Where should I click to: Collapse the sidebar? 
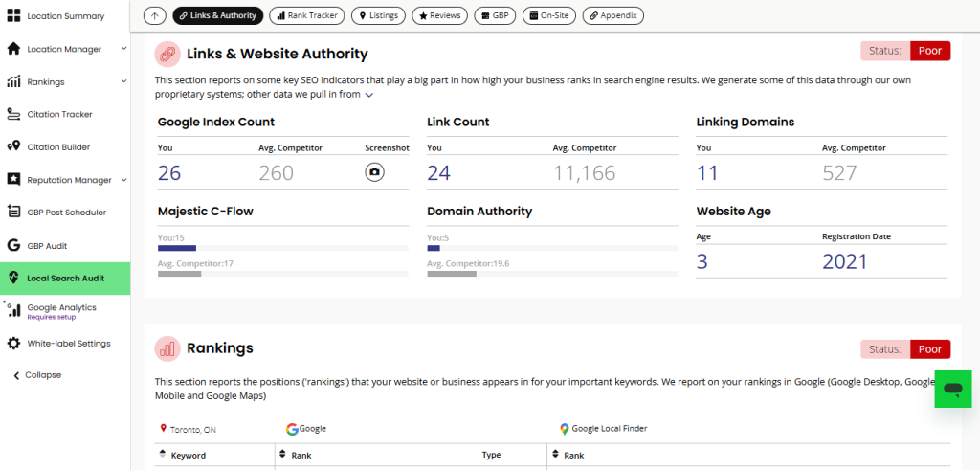37,375
